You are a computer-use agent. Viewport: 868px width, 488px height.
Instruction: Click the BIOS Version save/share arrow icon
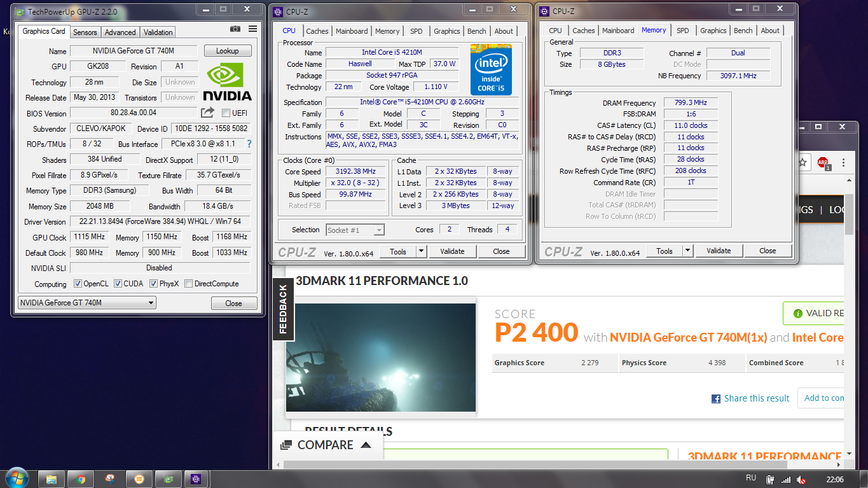coord(207,113)
